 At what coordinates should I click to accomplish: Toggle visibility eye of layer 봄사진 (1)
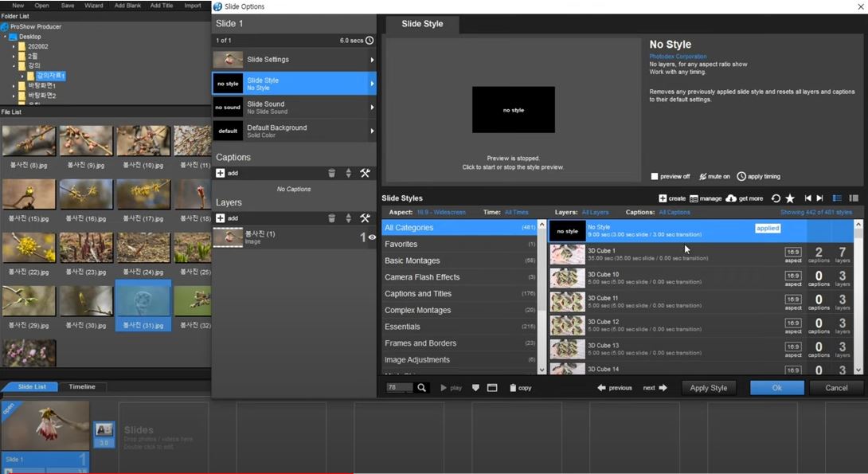tap(372, 237)
